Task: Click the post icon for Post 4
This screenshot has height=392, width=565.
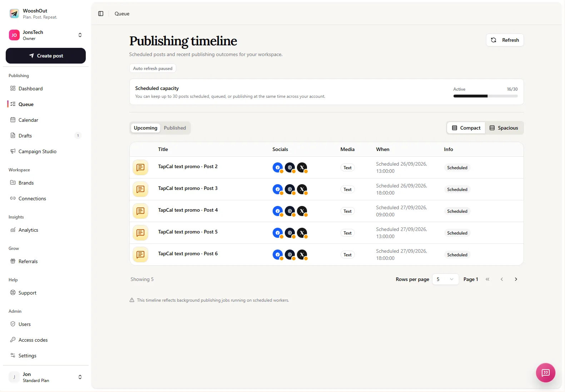Action: tap(140, 211)
